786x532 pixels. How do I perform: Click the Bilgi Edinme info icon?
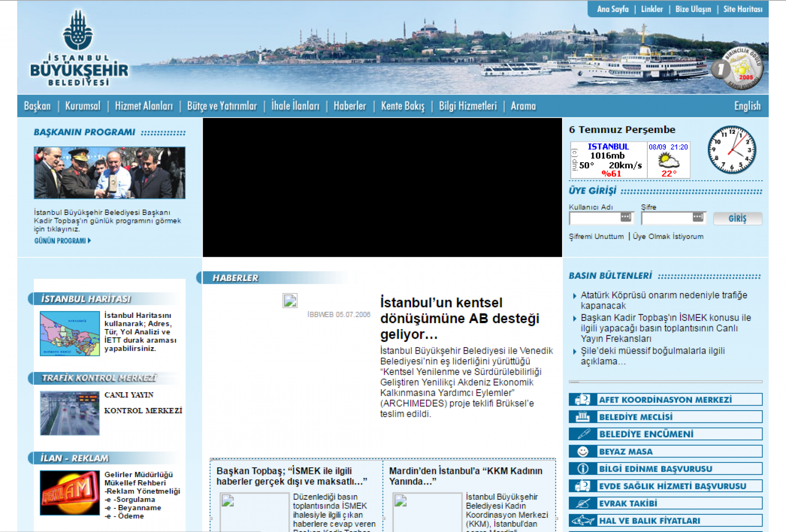point(583,469)
